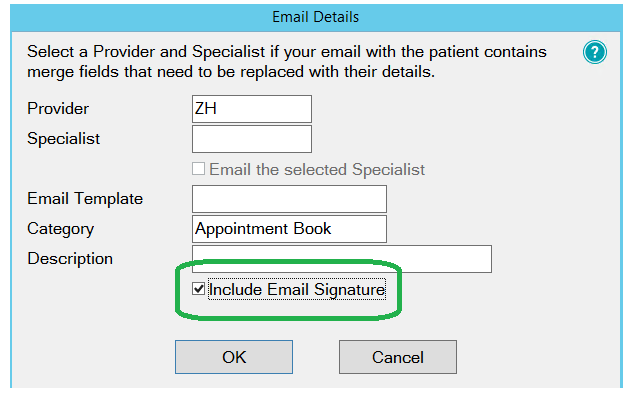Select the Category box showing Appointment Book
Image resolution: width=630 pixels, height=397 pixels.
click(289, 229)
